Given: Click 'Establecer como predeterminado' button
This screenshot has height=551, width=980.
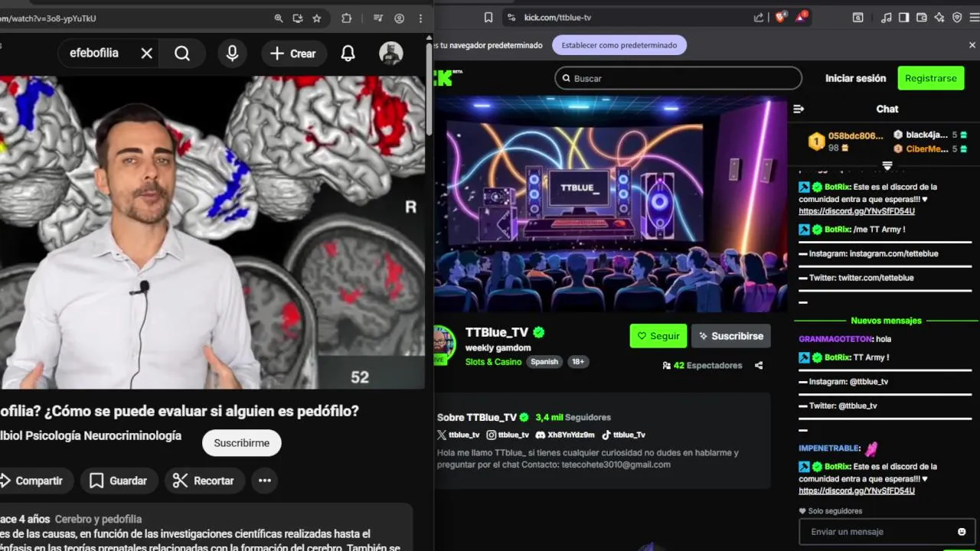Looking at the screenshot, I should tap(619, 45).
